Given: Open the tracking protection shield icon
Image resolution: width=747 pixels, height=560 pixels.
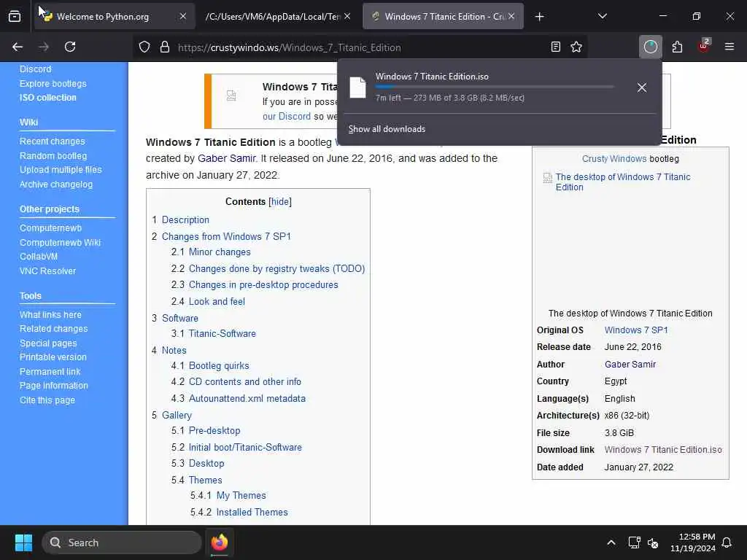Looking at the screenshot, I should point(144,47).
